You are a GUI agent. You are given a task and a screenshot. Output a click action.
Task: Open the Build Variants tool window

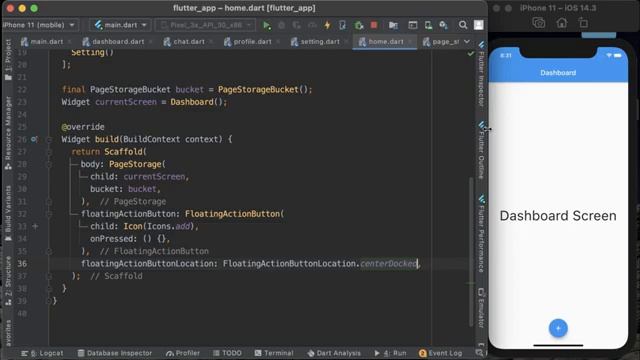8,214
